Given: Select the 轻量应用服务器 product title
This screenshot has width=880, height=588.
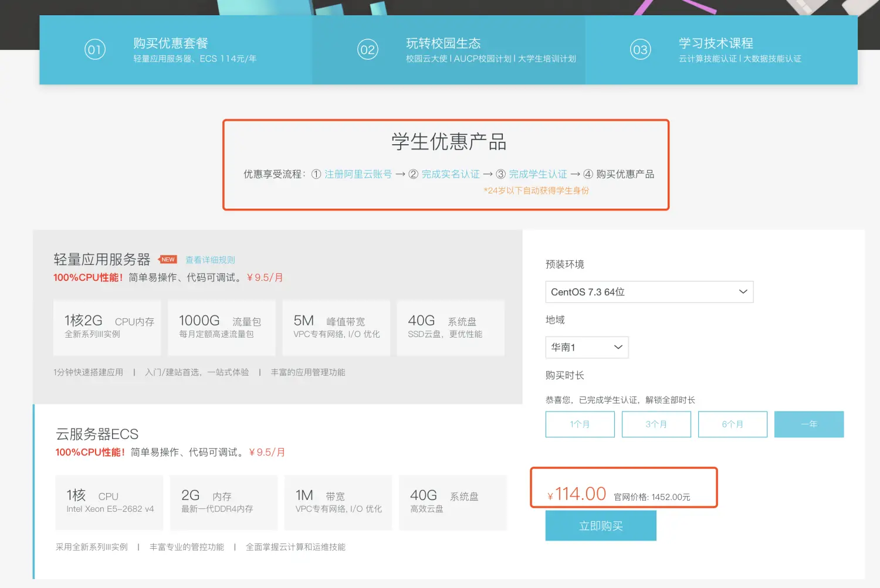Looking at the screenshot, I should (x=102, y=259).
